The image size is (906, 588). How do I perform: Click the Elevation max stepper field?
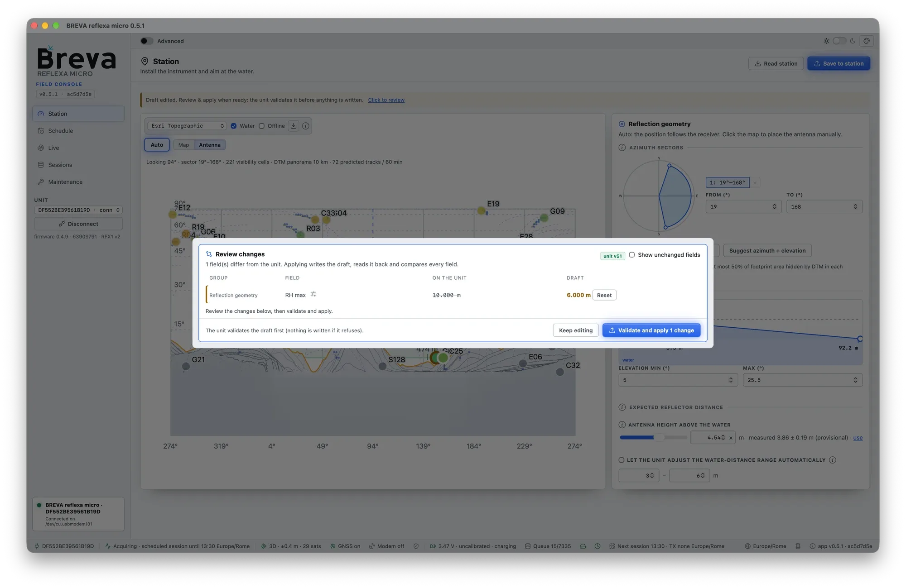[x=802, y=380]
